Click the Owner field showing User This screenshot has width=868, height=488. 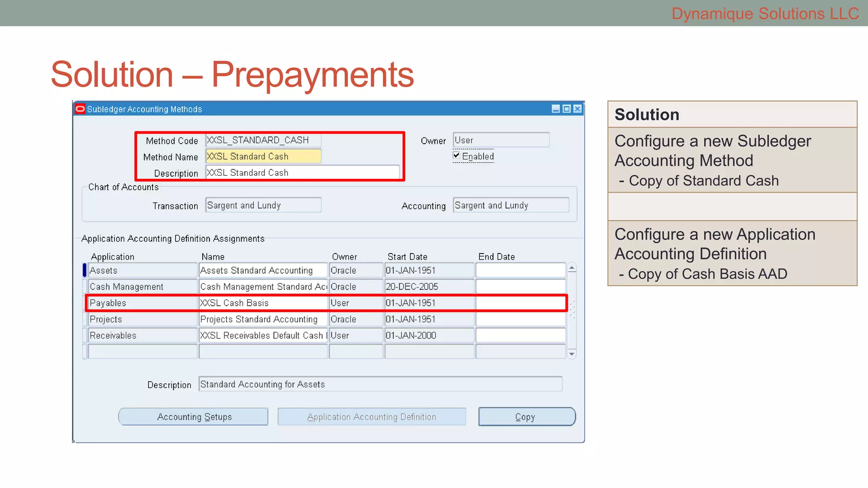click(501, 140)
